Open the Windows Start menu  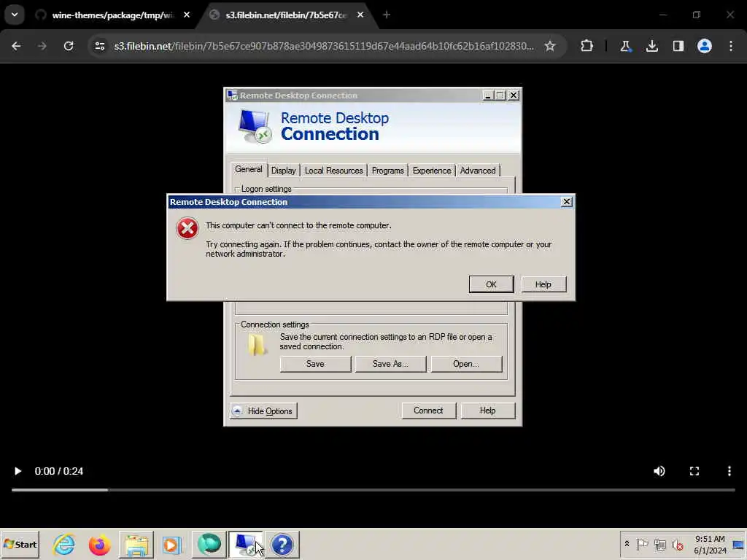(x=20, y=544)
